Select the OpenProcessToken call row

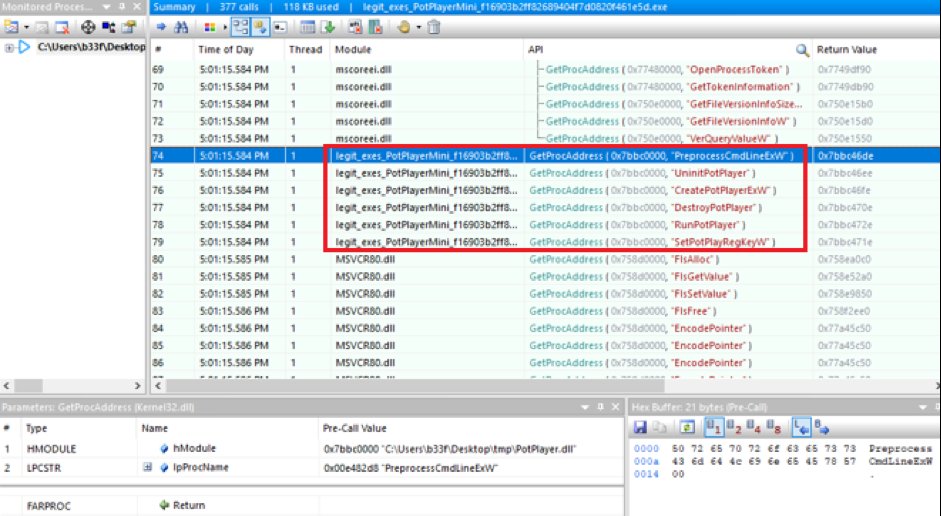(545, 69)
